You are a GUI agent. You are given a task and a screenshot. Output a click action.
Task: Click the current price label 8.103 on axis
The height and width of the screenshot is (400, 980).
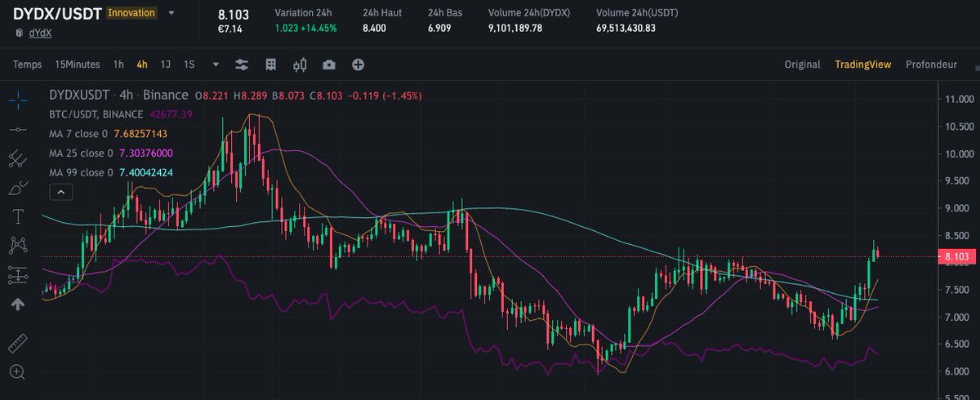[955, 256]
